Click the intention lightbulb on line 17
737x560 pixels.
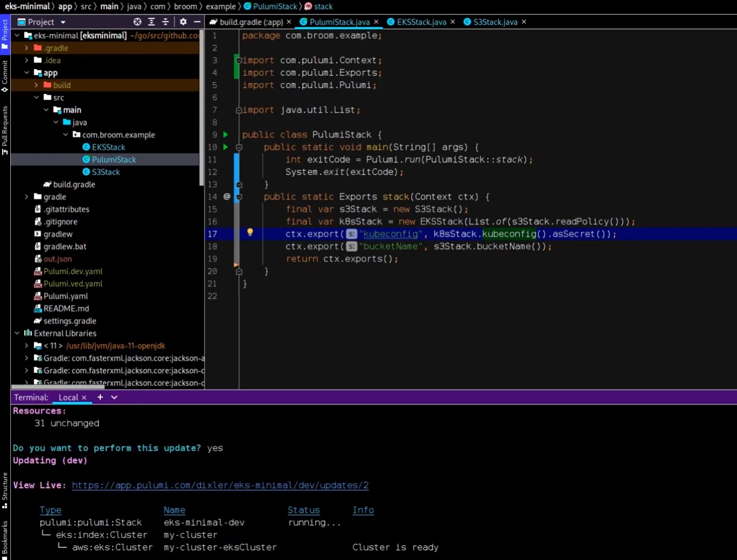click(250, 232)
